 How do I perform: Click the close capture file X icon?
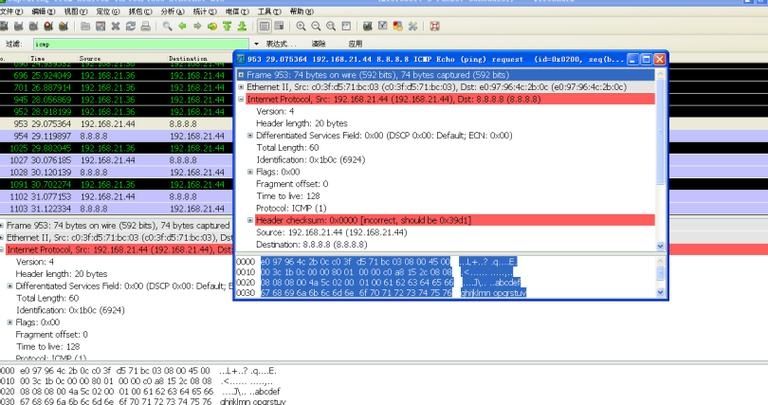pyautogui.click(x=116, y=25)
